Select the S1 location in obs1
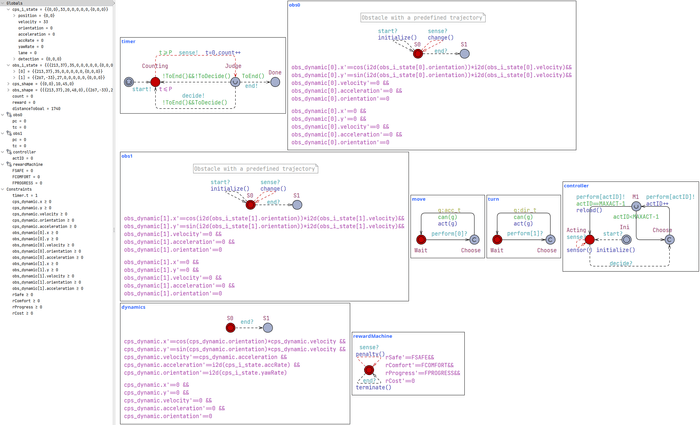The width and height of the screenshot is (700, 425). [x=297, y=205]
